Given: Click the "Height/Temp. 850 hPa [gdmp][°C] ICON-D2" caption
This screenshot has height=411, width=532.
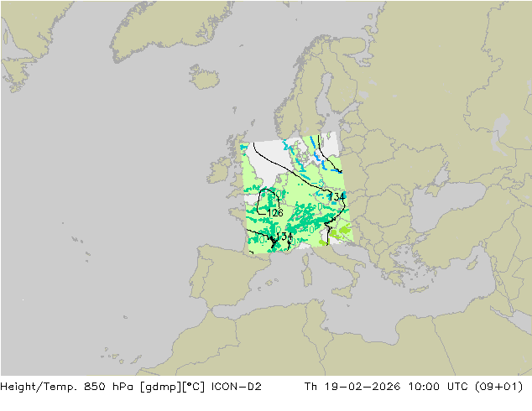Looking at the screenshot, I should click(x=131, y=387).
